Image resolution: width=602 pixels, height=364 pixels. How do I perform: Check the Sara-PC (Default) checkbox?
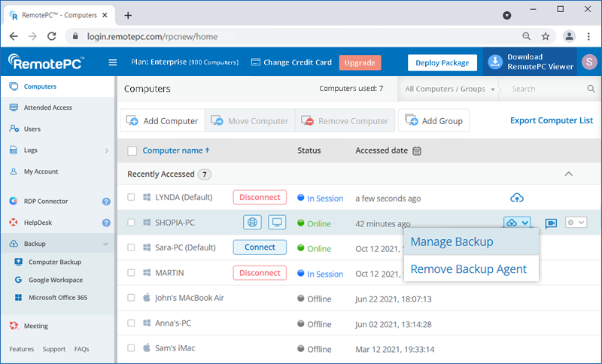[132, 248]
